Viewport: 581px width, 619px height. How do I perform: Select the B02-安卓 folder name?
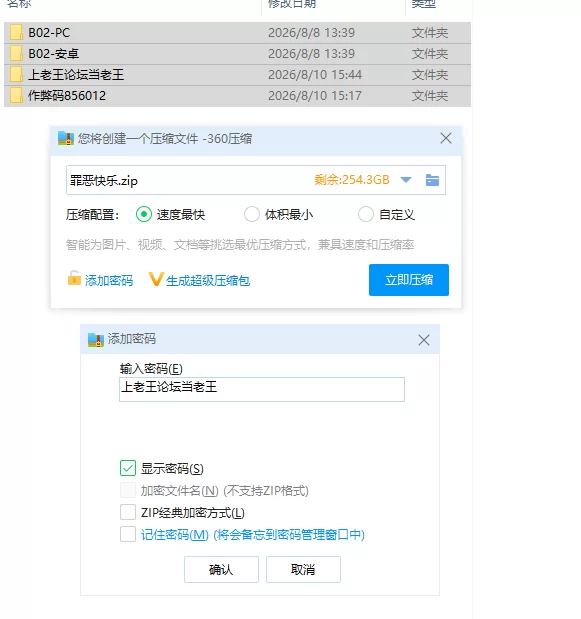pos(54,53)
